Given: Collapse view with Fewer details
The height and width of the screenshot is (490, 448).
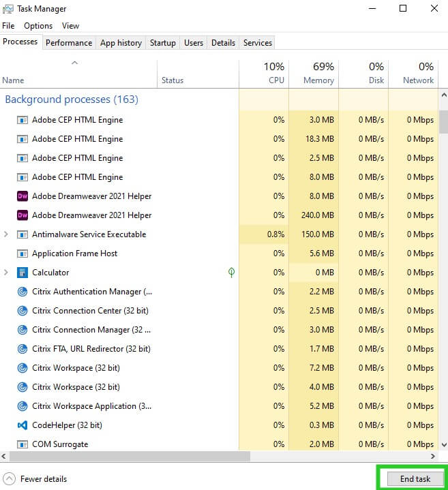Looking at the screenshot, I should pyautogui.click(x=35, y=478).
